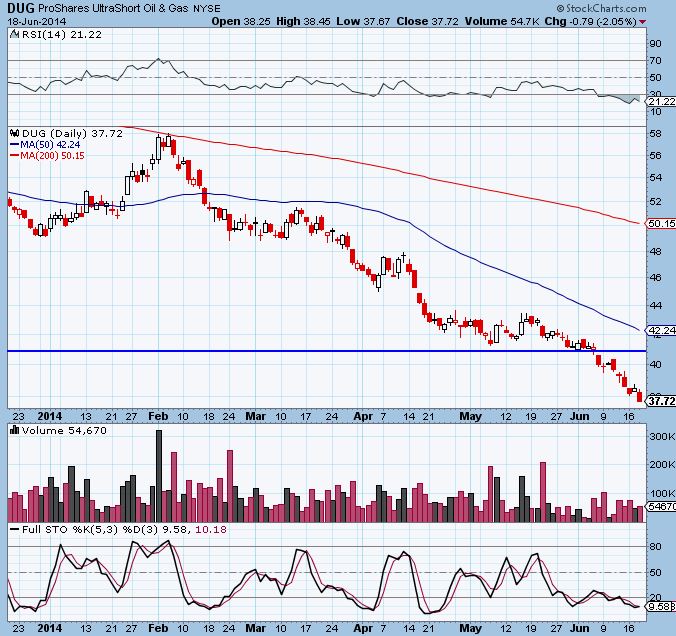Click the ProShares UltraShort Oil & Gas name
The image size is (676, 636).
pyautogui.click(x=114, y=8)
